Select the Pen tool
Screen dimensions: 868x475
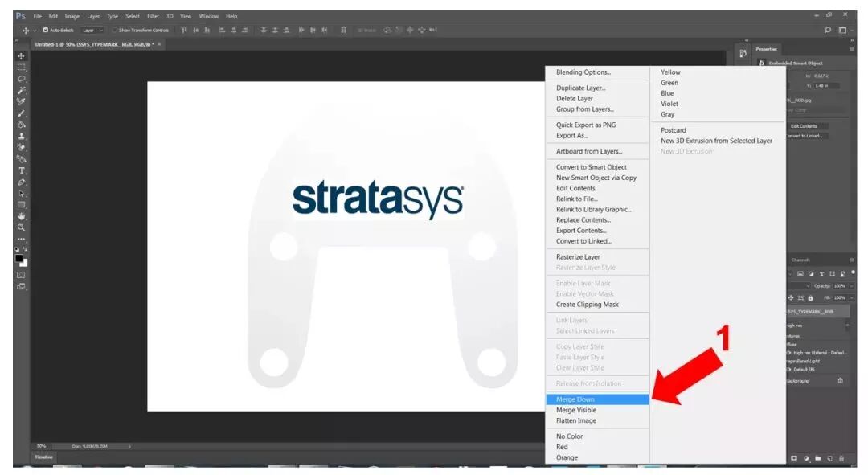coord(21,182)
